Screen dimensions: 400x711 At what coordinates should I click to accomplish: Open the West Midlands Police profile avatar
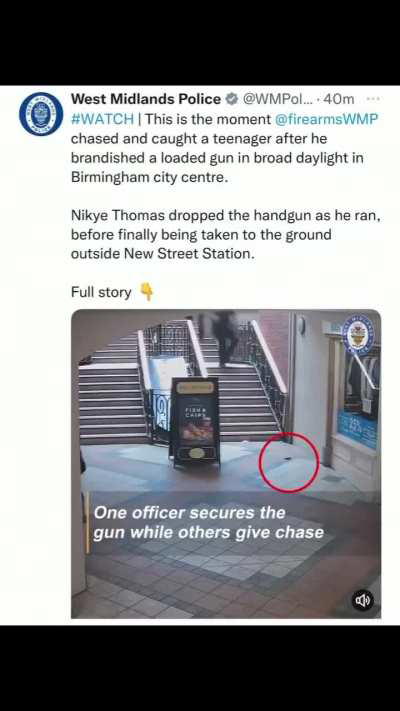coord(41,113)
